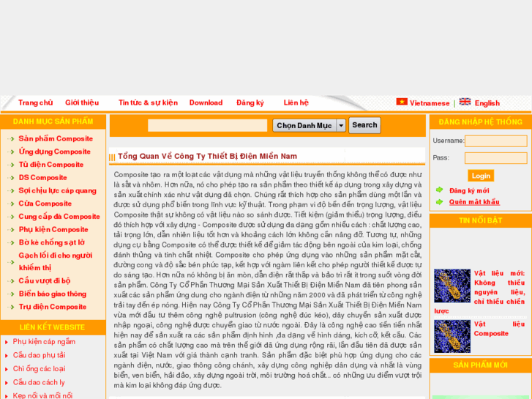Click thumbnail of Vật liệu Composite news
Screen dimensions: 532x399
point(452,336)
